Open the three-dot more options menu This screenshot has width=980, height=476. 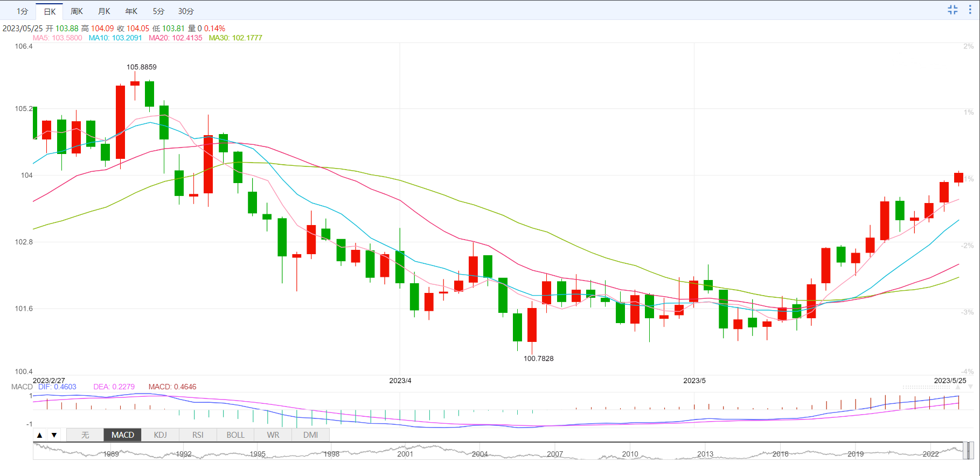coord(970,10)
